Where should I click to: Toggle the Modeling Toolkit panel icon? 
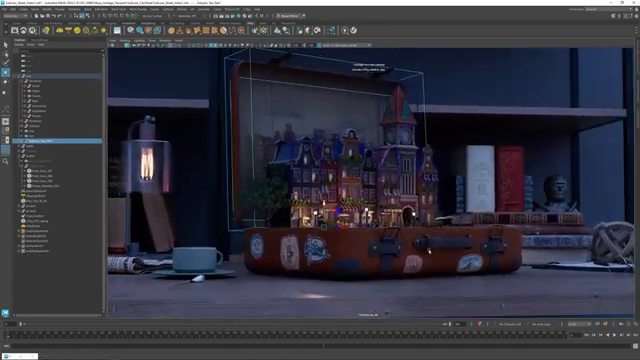click(613, 16)
